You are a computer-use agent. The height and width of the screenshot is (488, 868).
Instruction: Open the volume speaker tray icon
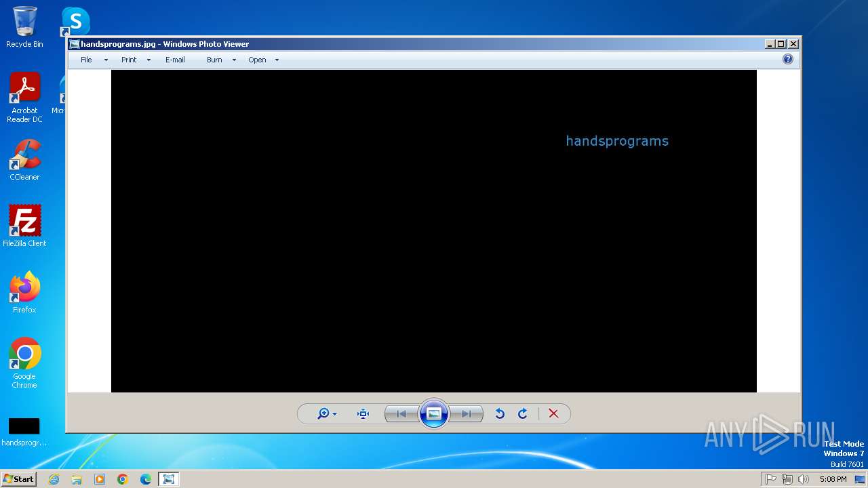coord(804,479)
